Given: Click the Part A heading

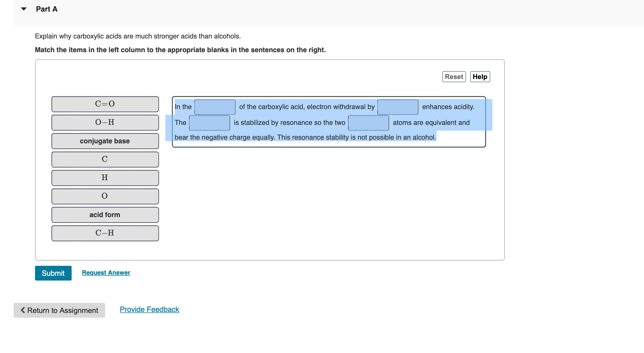Looking at the screenshot, I should (x=47, y=9).
